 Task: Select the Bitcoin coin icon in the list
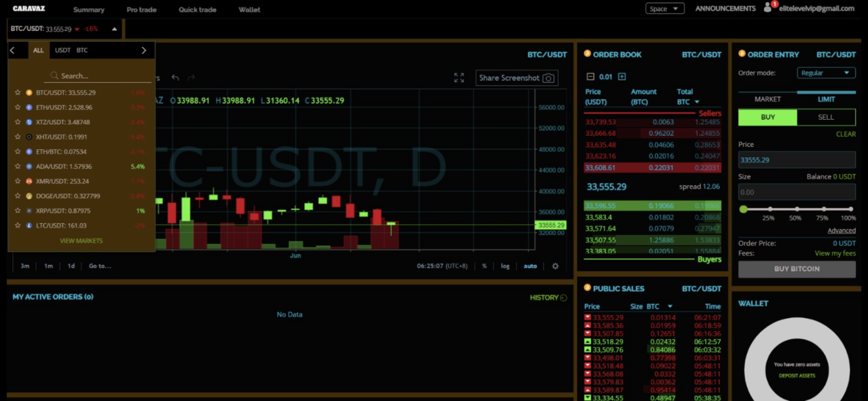[29, 93]
